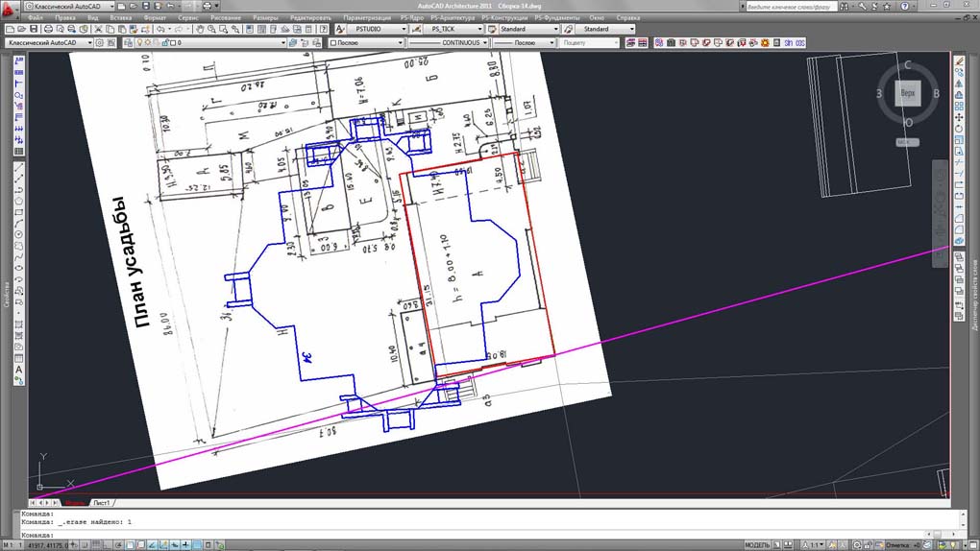
Task: Click the Undo arrow in the standard toolbar
Action: tap(159, 30)
